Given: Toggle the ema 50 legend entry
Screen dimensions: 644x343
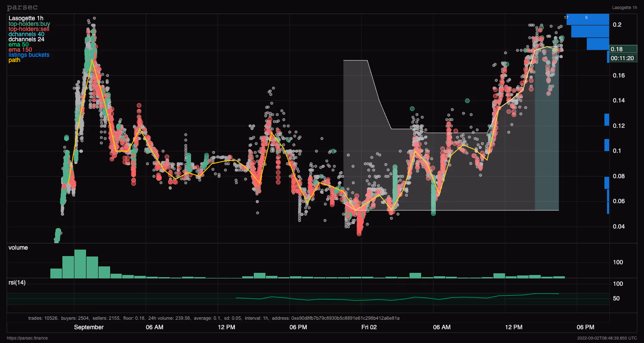Looking at the screenshot, I should point(18,44).
